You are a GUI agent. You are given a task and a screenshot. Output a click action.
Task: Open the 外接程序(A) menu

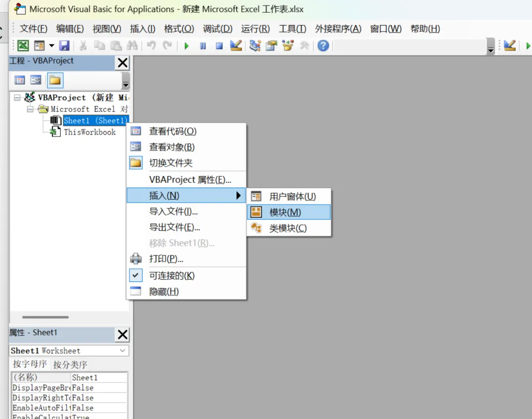pos(338,29)
